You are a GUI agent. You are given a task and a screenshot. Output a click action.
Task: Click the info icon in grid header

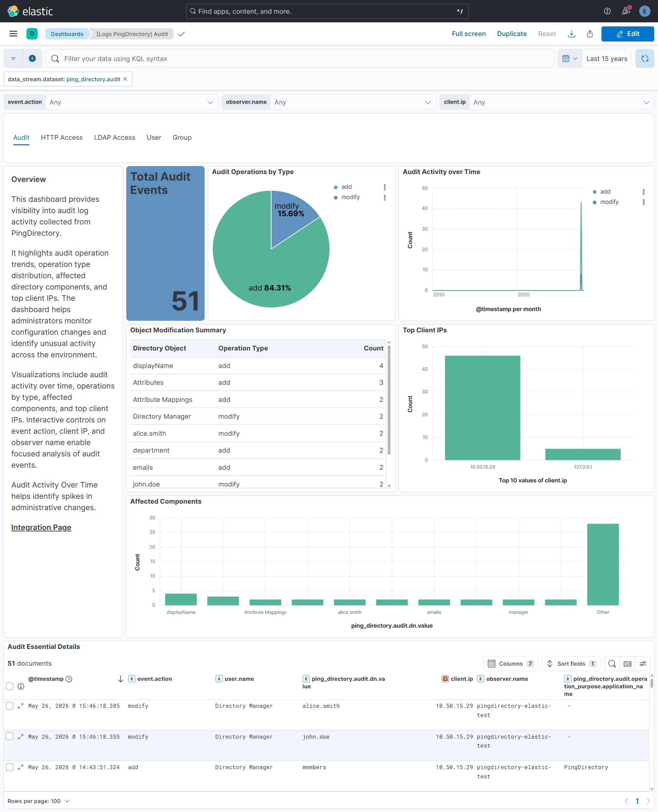pyautogui.click(x=21, y=687)
